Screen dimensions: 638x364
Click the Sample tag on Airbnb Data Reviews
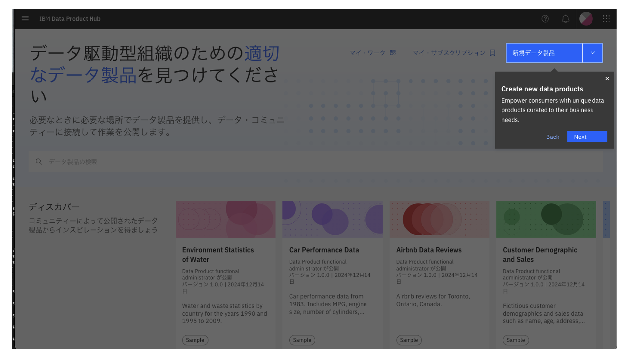coord(409,340)
